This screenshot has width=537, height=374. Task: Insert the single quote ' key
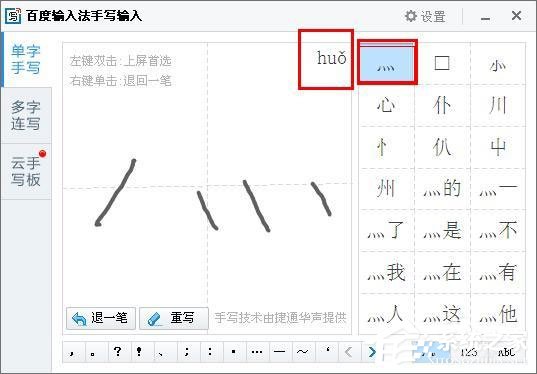click(x=326, y=352)
